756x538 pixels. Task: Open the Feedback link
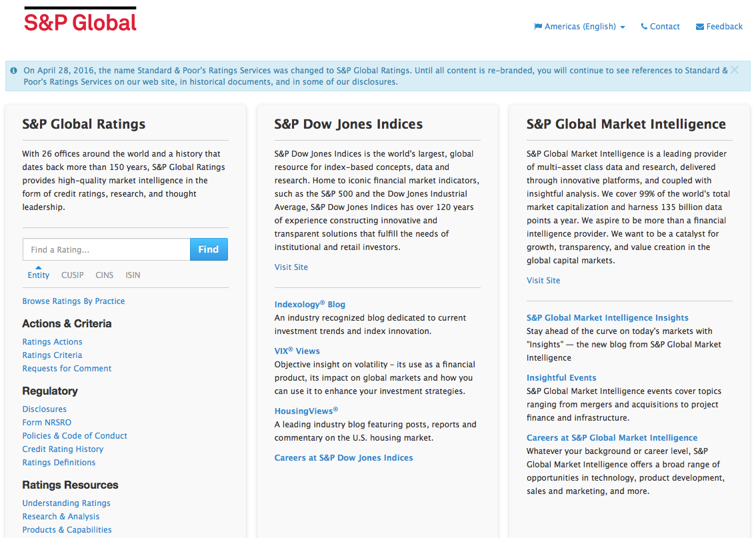click(x=724, y=27)
